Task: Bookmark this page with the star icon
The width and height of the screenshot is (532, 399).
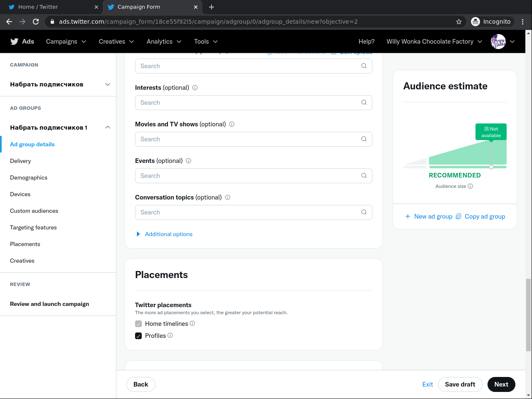Action: (459, 22)
